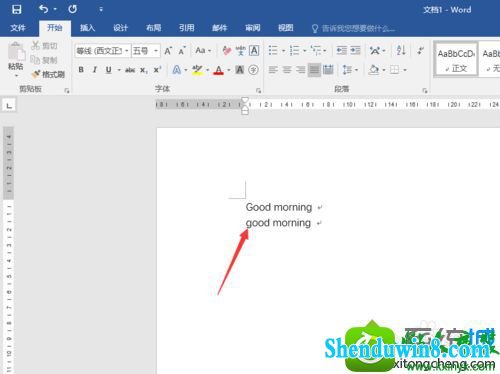
Task: Click in the Tell Me search box
Action: click(353, 29)
